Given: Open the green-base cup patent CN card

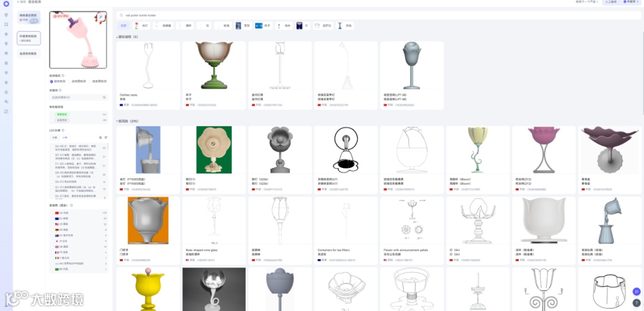Looking at the screenshot, I should [x=214, y=75].
